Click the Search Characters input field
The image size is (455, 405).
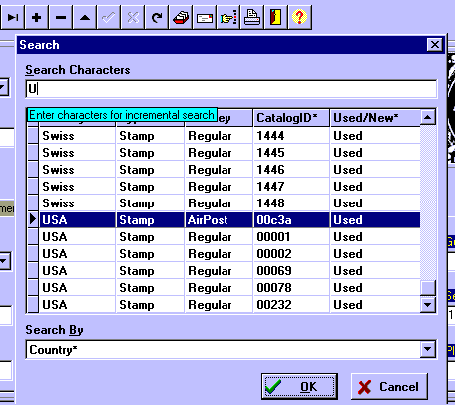pos(231,89)
